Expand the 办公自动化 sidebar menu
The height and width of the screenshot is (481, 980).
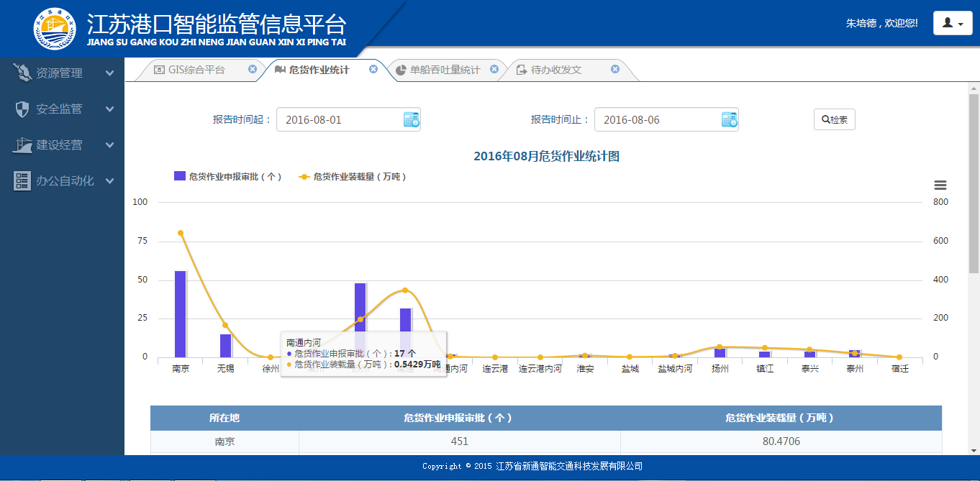pos(63,181)
